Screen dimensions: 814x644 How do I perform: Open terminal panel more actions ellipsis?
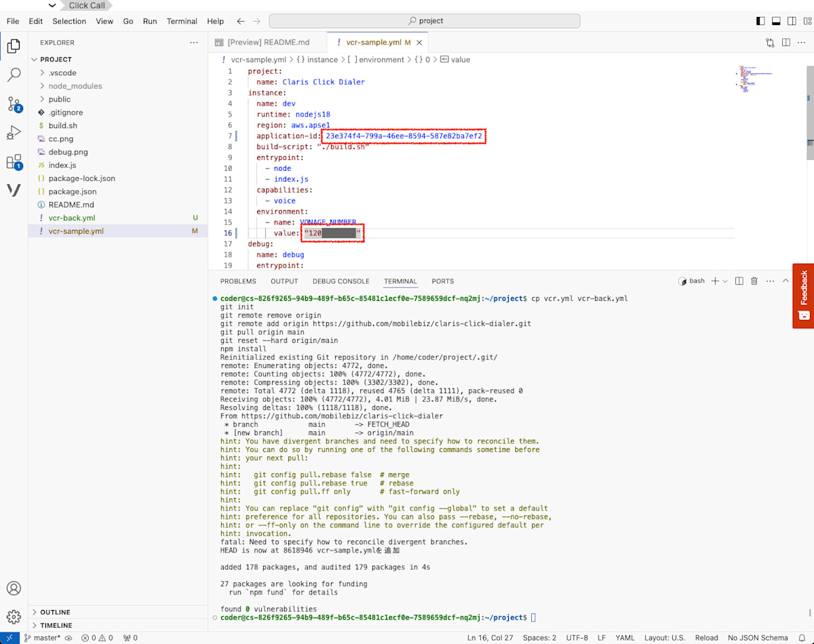point(770,281)
